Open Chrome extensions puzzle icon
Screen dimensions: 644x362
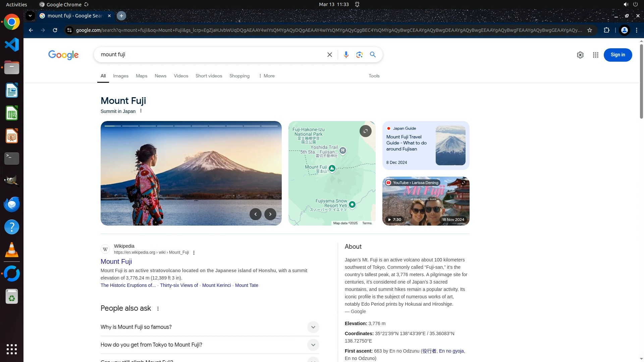[606, 30]
